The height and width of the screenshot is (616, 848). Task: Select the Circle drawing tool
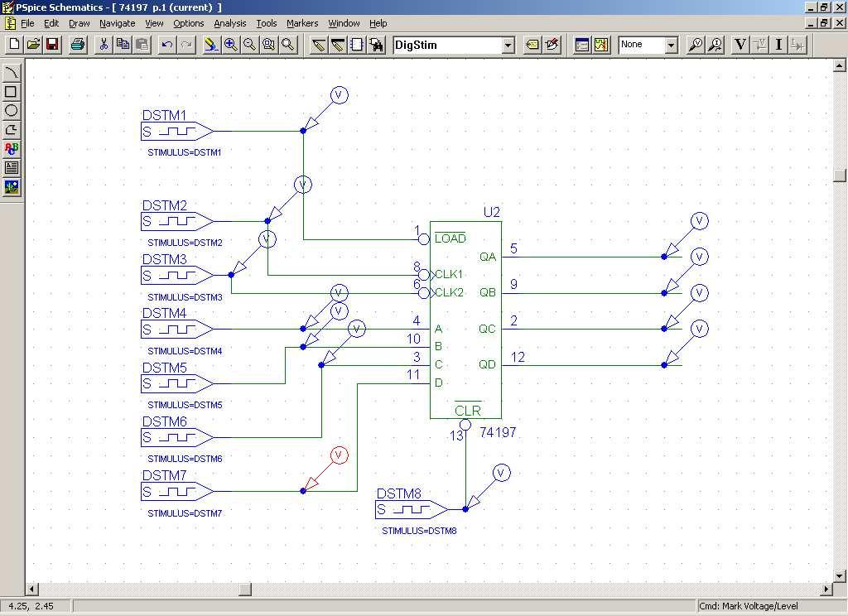tap(12, 110)
